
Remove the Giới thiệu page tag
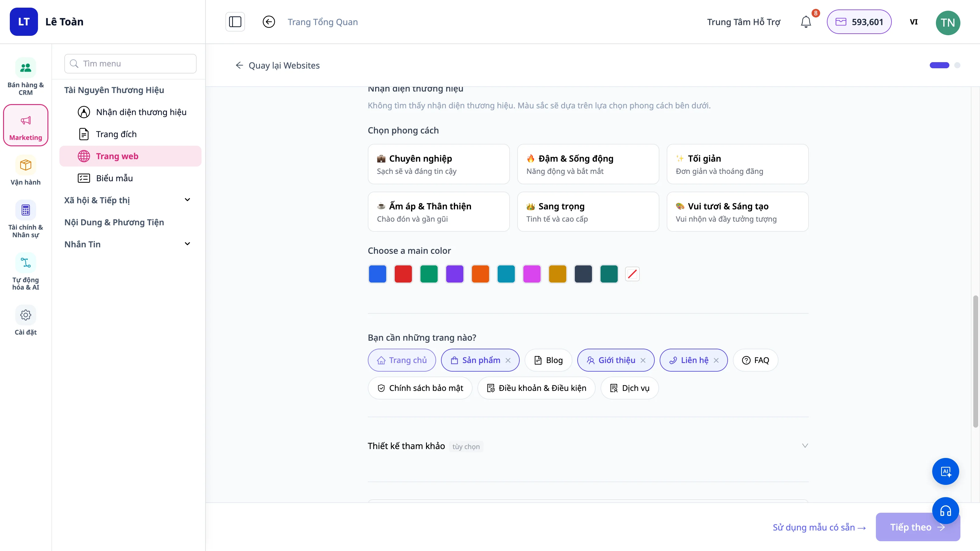coord(643,360)
